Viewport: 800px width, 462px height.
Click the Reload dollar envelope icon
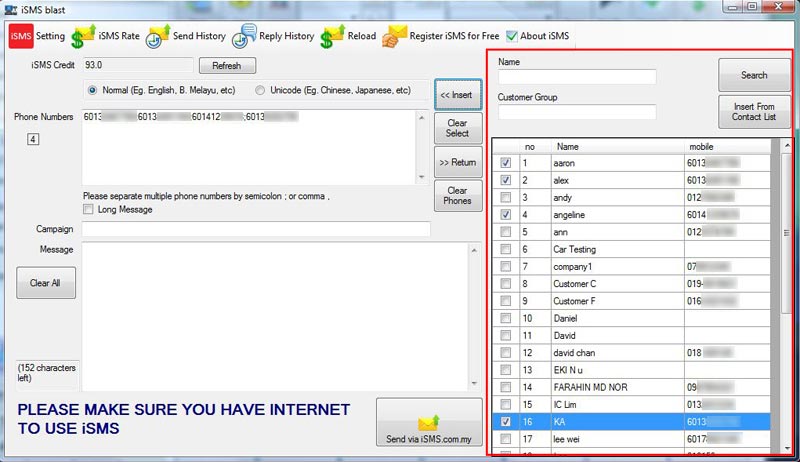(x=333, y=37)
